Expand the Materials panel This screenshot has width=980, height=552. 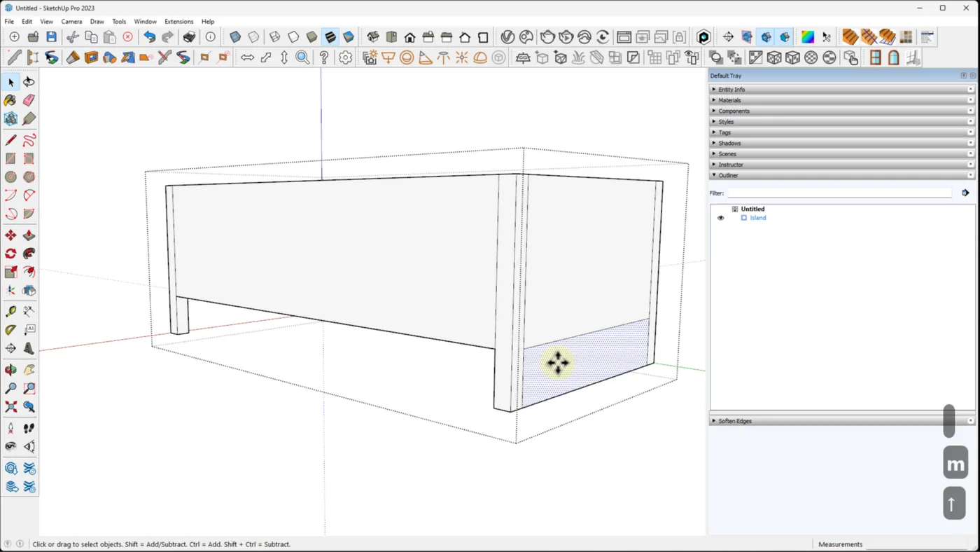pos(729,100)
